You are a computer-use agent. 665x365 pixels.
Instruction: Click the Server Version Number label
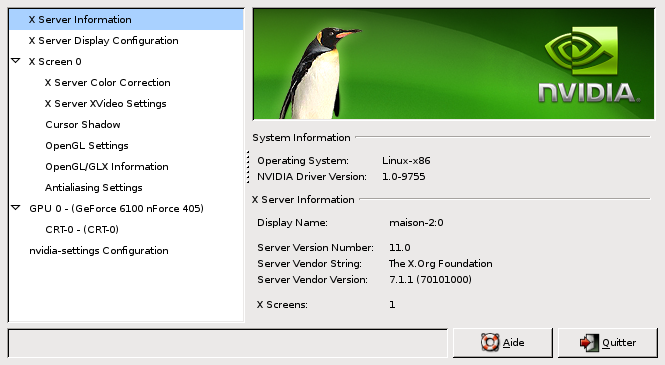tap(315, 248)
